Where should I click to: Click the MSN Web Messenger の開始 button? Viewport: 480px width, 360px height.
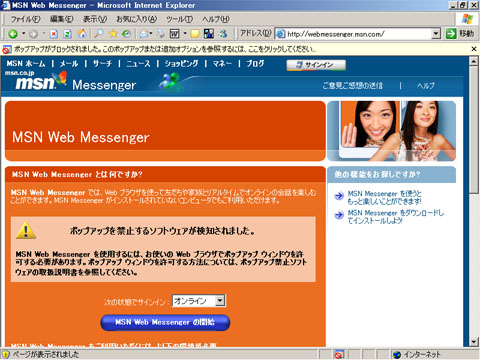pyautogui.click(x=165, y=322)
